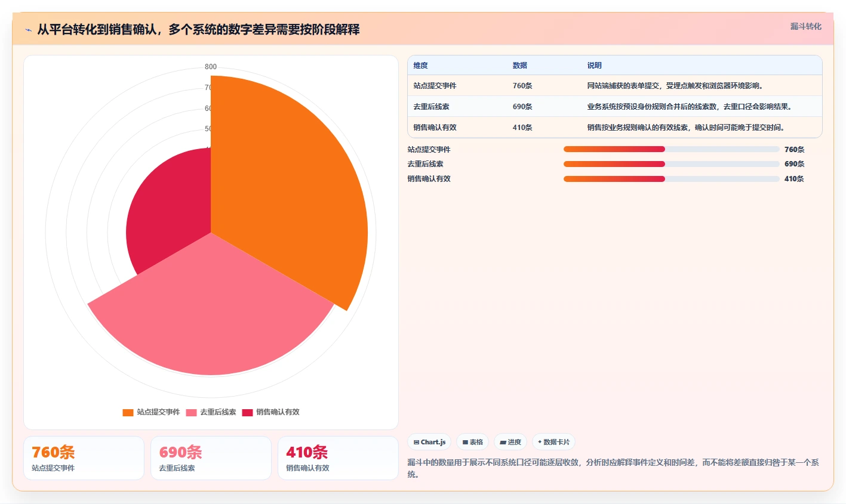Click the 进度 chip icon
846x504 pixels.
pyautogui.click(x=503, y=443)
